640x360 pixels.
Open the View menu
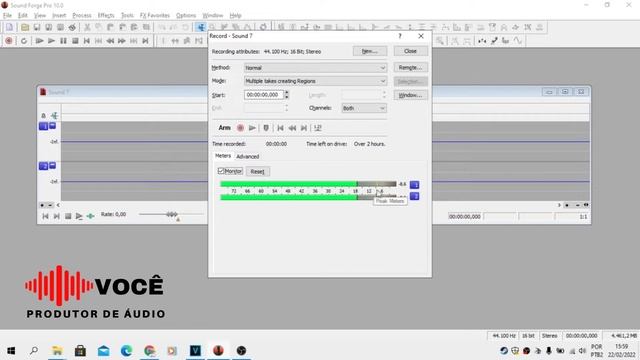40,16
